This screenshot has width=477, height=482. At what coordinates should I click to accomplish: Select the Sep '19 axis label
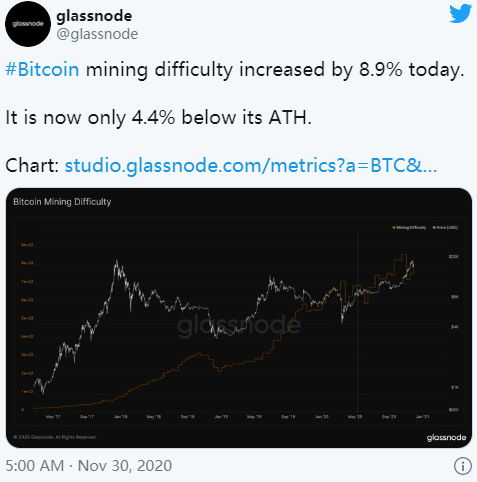pos(288,417)
